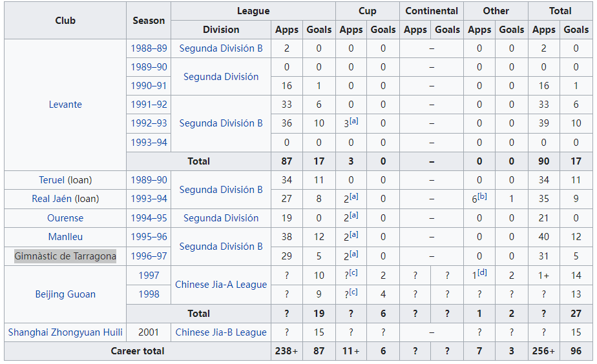Open Beijing Guoan club link
The height and width of the screenshot is (364, 597).
click(65, 294)
